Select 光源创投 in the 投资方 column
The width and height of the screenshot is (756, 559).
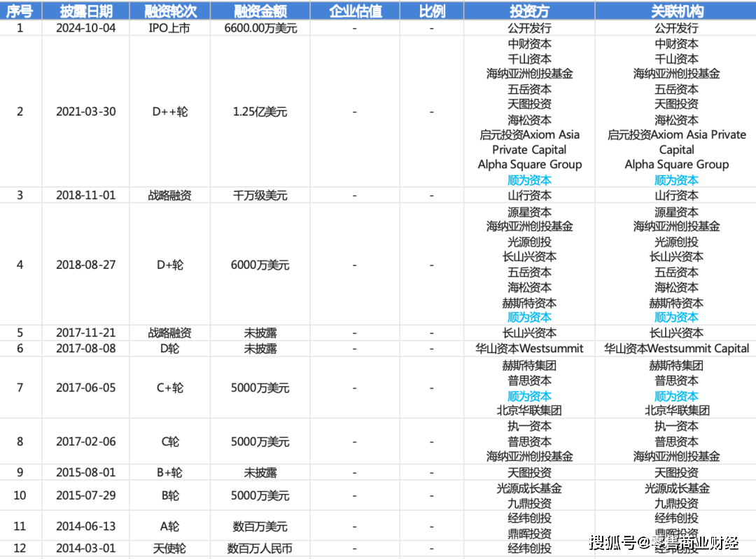[529, 242]
